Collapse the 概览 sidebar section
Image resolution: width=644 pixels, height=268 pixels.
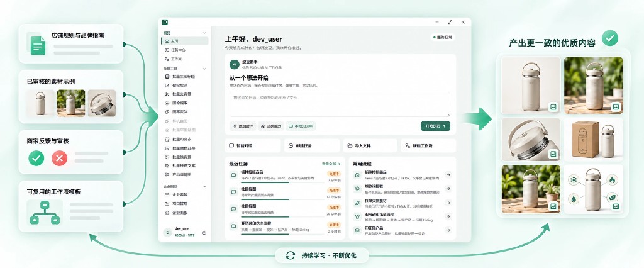click(204, 33)
